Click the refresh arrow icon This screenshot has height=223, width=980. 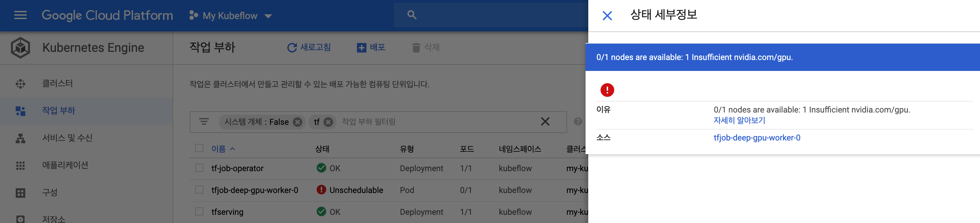pos(292,48)
